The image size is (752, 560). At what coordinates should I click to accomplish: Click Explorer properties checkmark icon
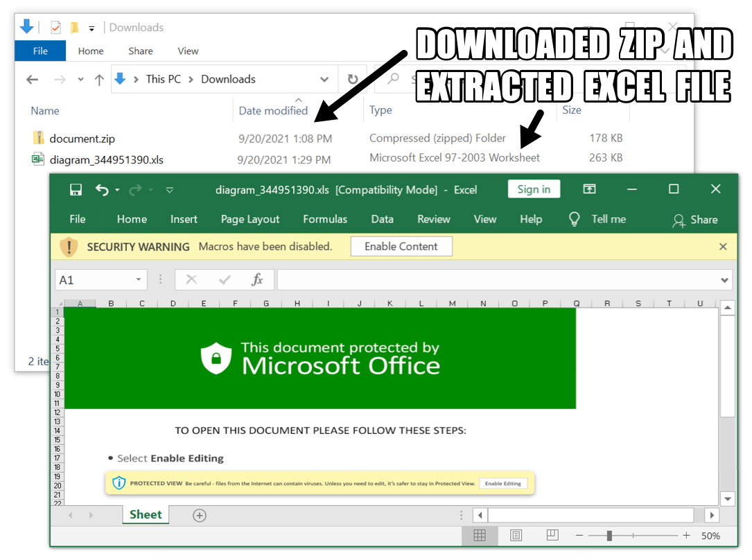[x=55, y=27]
